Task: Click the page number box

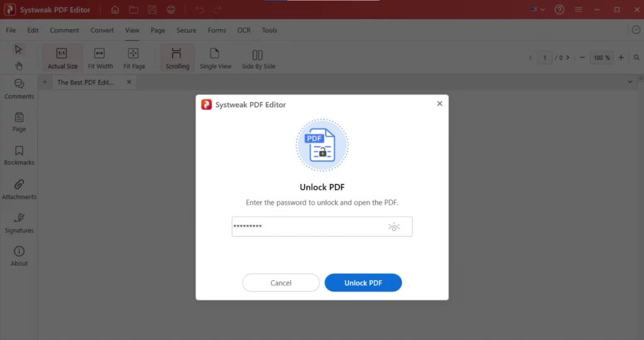Action: [545, 57]
